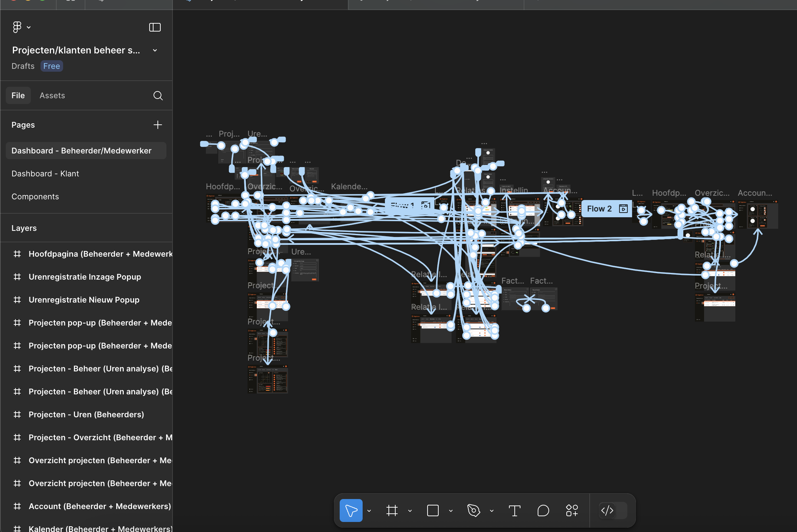Add a new page with the plus icon
The image size is (797, 532).
click(158, 125)
